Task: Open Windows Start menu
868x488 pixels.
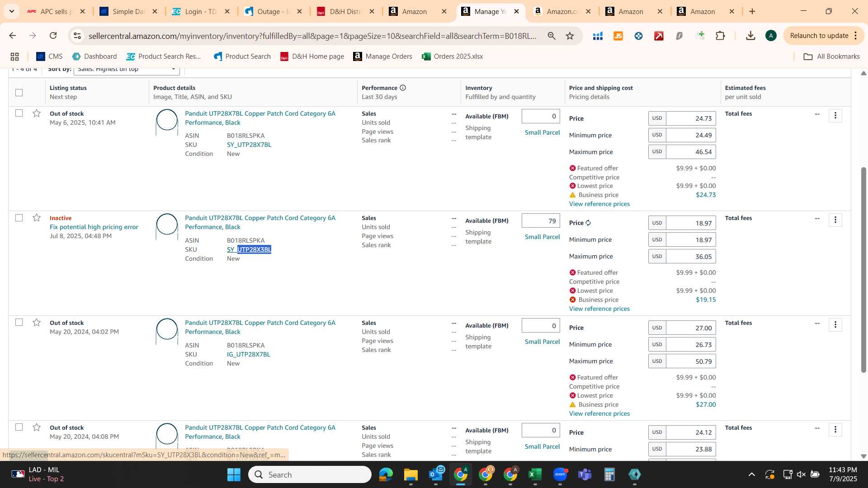Action: (x=234, y=474)
